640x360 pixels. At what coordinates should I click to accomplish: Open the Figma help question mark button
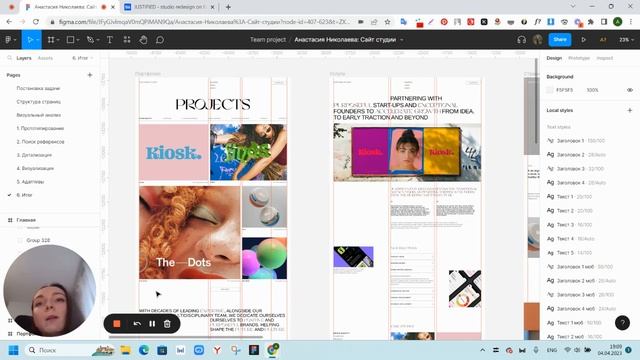coord(622,323)
